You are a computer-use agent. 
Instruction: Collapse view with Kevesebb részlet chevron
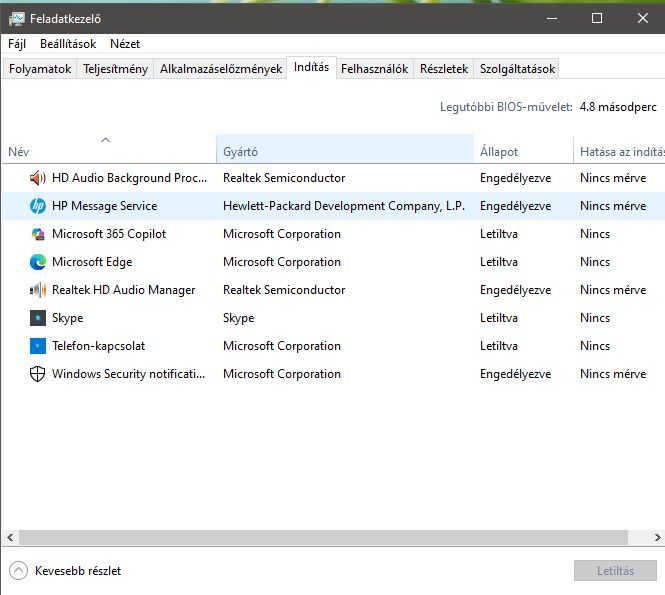pos(18,571)
